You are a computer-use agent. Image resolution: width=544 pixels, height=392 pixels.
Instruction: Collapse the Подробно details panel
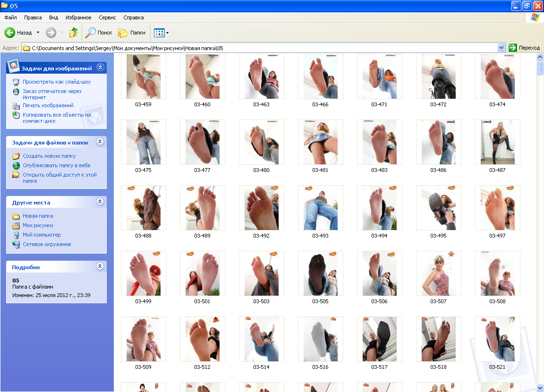click(x=100, y=266)
